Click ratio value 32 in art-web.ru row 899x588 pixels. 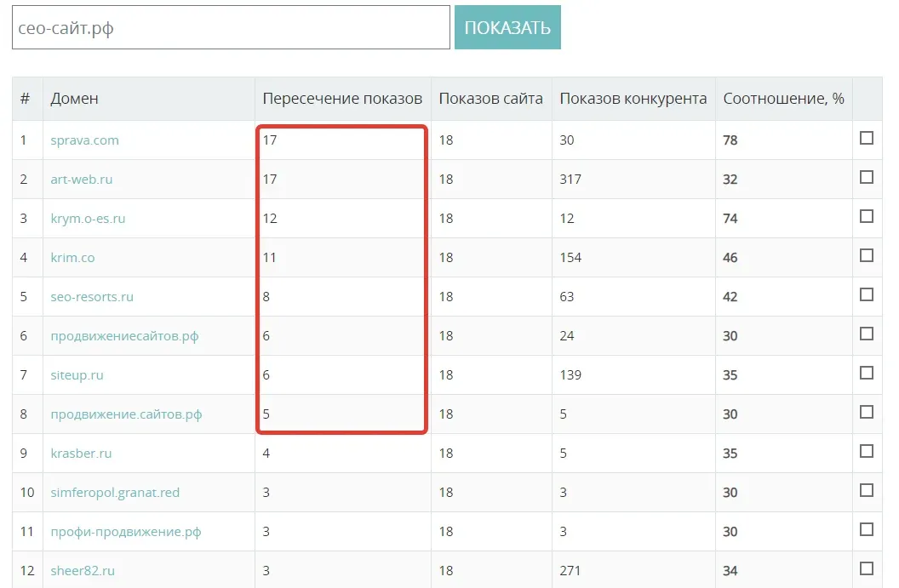point(730,180)
